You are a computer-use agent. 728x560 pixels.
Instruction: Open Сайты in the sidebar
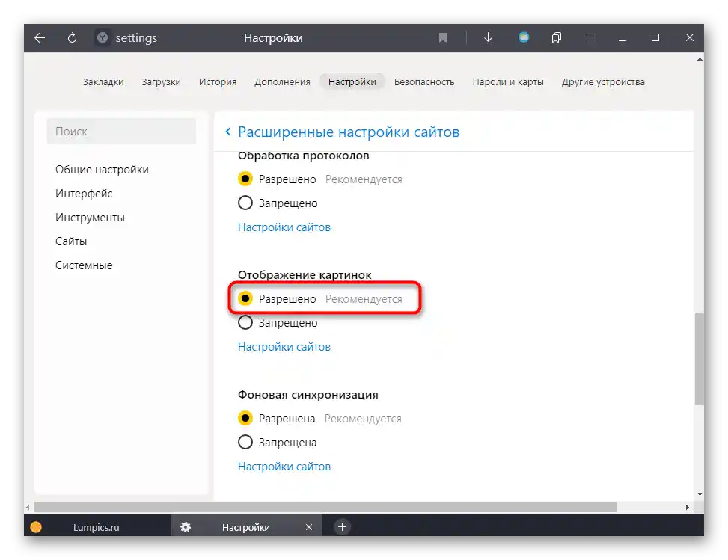click(x=71, y=241)
